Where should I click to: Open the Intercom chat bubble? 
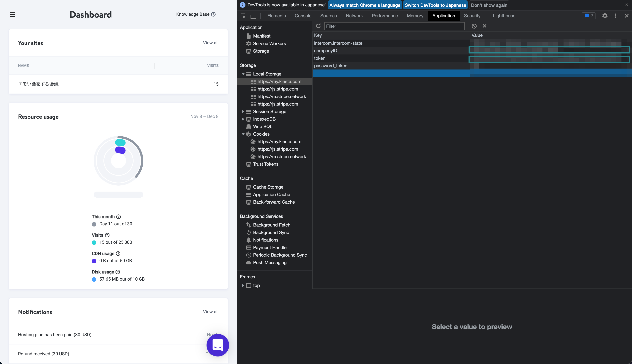coord(217,345)
